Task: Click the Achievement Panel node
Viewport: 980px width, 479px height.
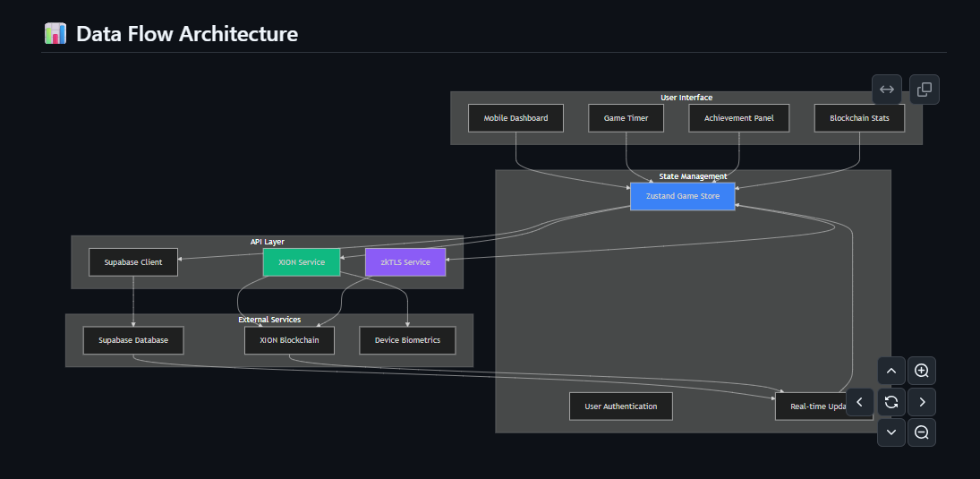Action: [738, 118]
